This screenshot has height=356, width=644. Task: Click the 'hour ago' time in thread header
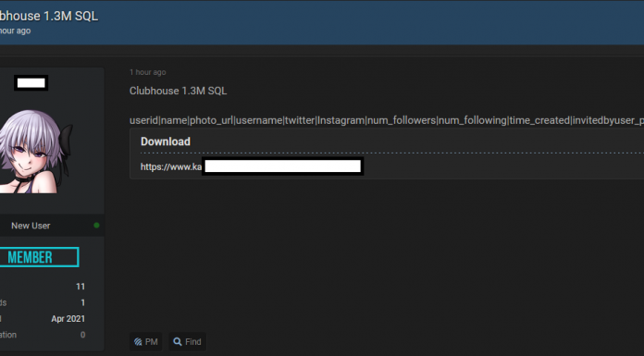click(x=15, y=31)
